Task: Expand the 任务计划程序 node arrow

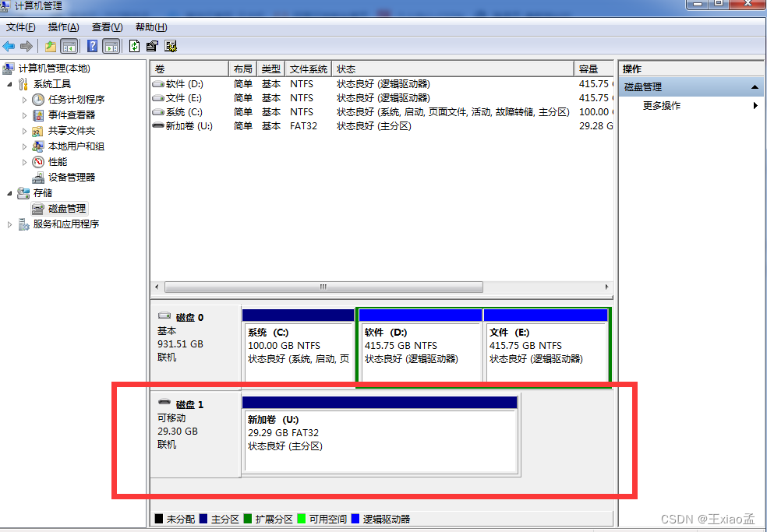Action: 24,100
